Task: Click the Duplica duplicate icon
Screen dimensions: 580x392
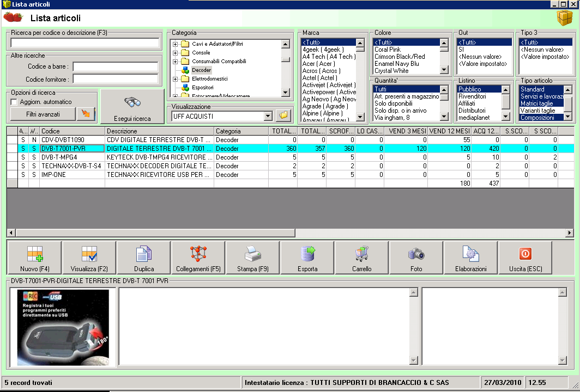Action: (x=143, y=254)
